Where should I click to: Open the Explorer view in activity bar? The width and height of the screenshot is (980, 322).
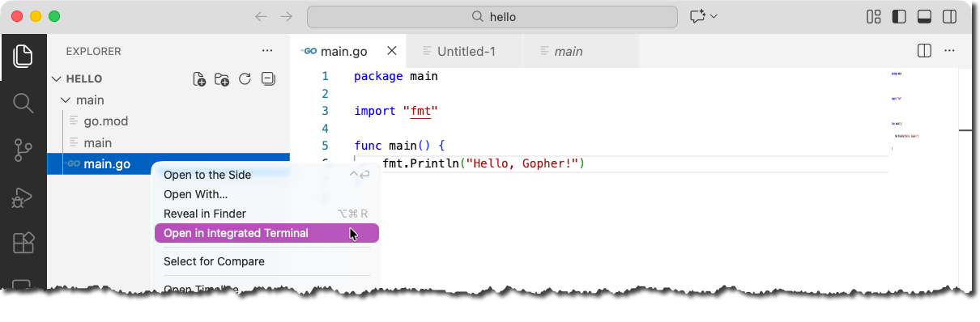tap(23, 56)
